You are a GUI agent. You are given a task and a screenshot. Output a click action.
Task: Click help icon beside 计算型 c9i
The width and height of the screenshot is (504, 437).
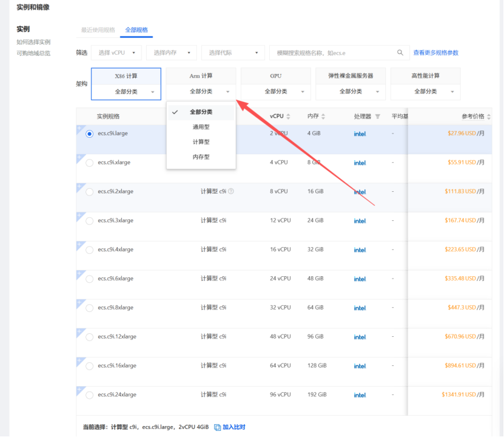(x=231, y=191)
